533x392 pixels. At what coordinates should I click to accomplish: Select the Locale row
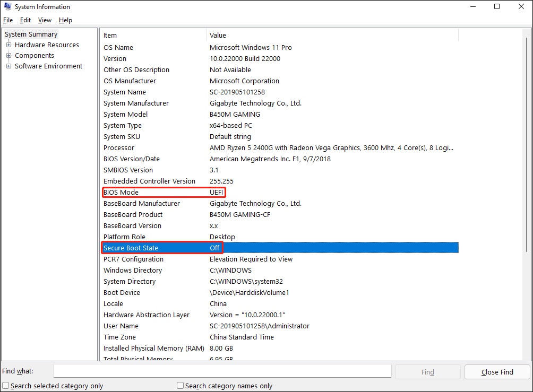pos(280,304)
